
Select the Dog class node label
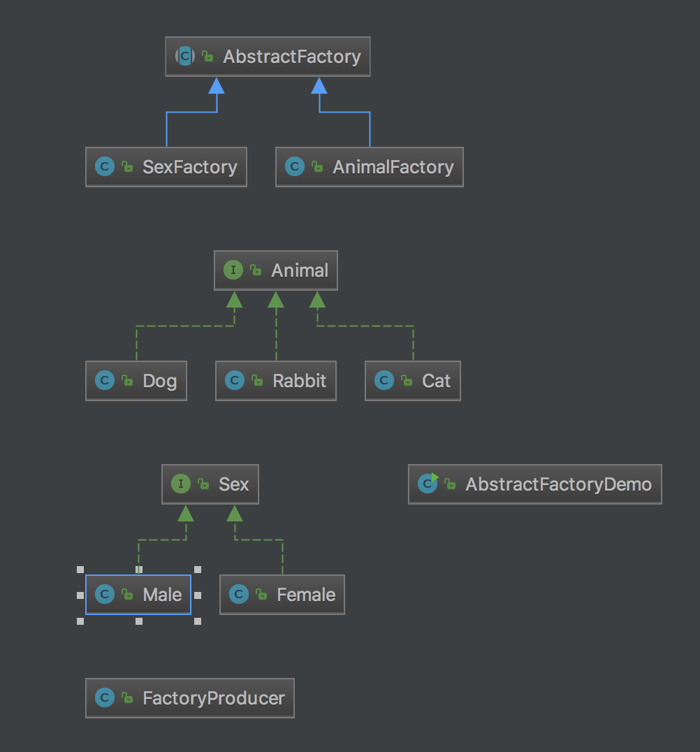click(160, 382)
